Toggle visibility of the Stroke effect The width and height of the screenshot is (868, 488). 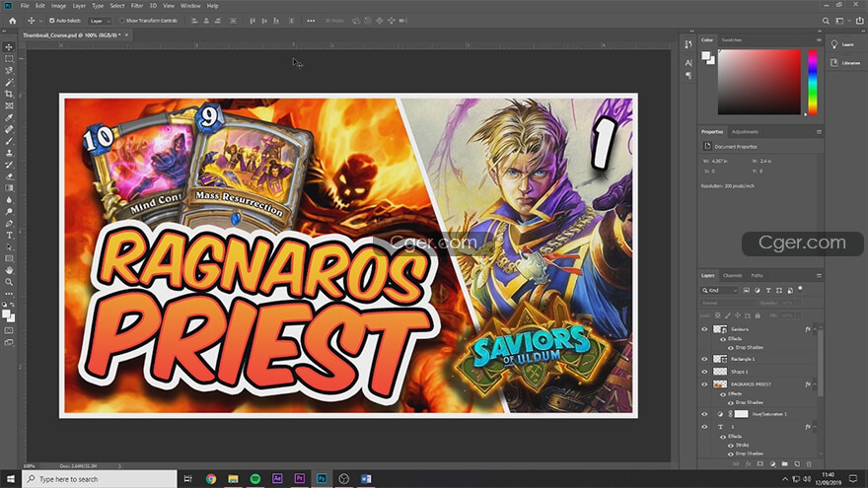pos(731,445)
